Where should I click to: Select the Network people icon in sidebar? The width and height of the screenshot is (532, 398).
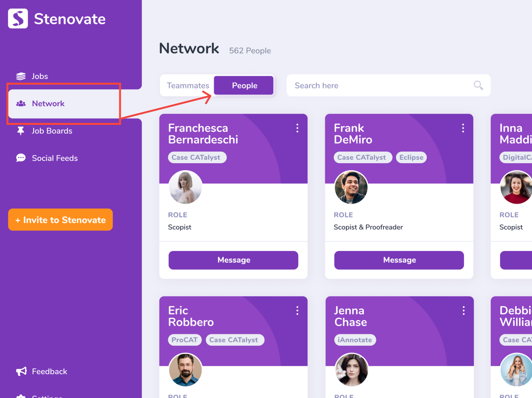pos(21,104)
